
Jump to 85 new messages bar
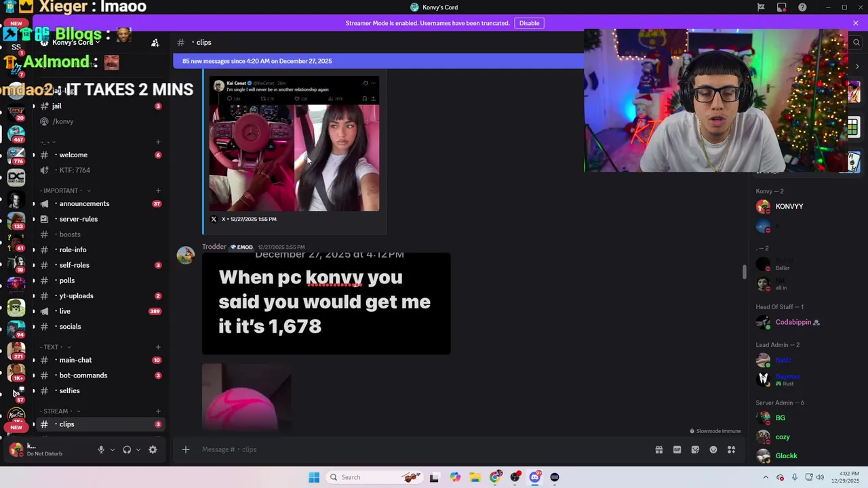(x=378, y=61)
